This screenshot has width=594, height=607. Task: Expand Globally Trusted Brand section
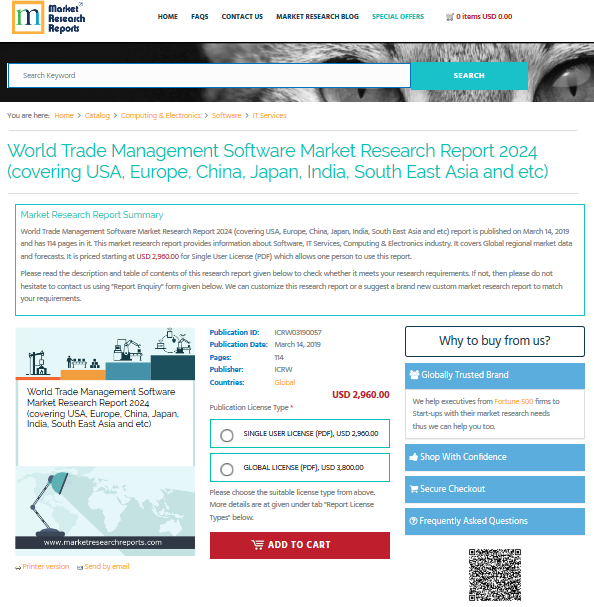[494, 375]
